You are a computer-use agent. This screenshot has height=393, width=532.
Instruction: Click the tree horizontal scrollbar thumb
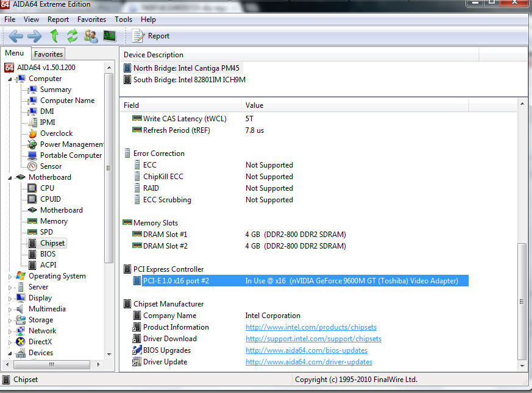52,364
